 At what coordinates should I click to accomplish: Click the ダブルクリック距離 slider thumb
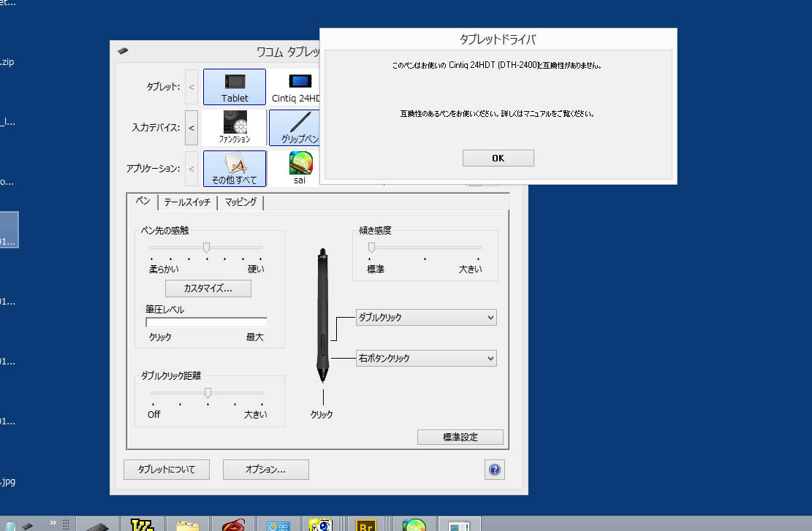[208, 393]
